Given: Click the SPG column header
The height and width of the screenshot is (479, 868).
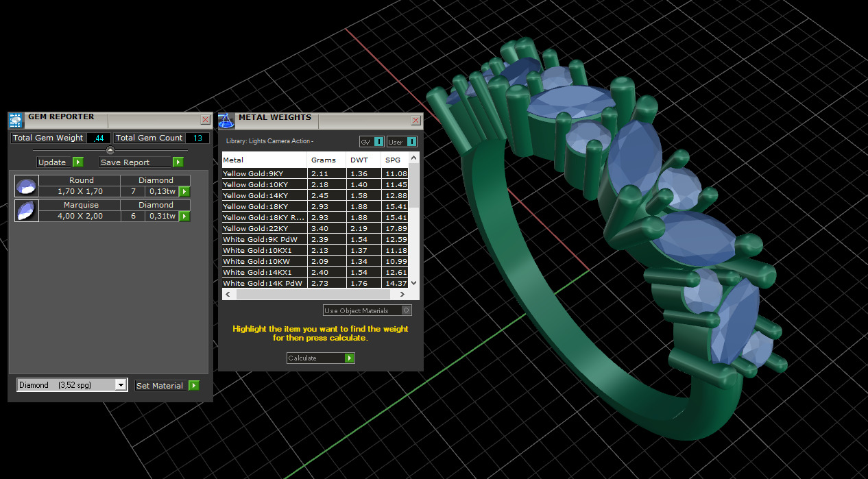Looking at the screenshot, I should click(x=395, y=160).
